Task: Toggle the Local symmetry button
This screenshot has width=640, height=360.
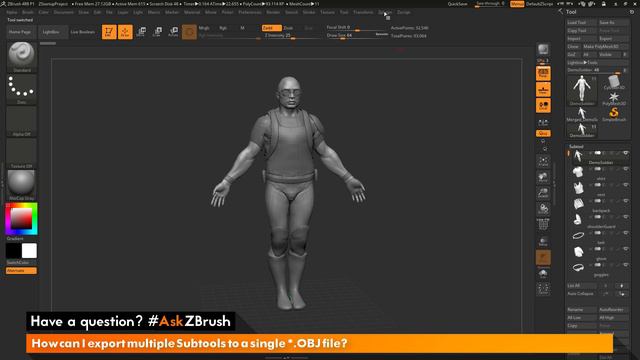Action: tap(543, 105)
